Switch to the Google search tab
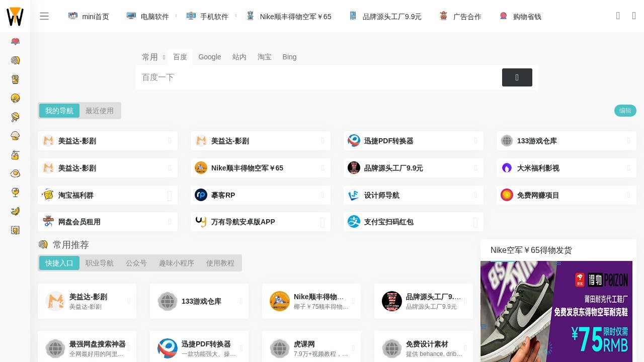Image resolution: width=644 pixels, height=362 pixels. pos(210,57)
